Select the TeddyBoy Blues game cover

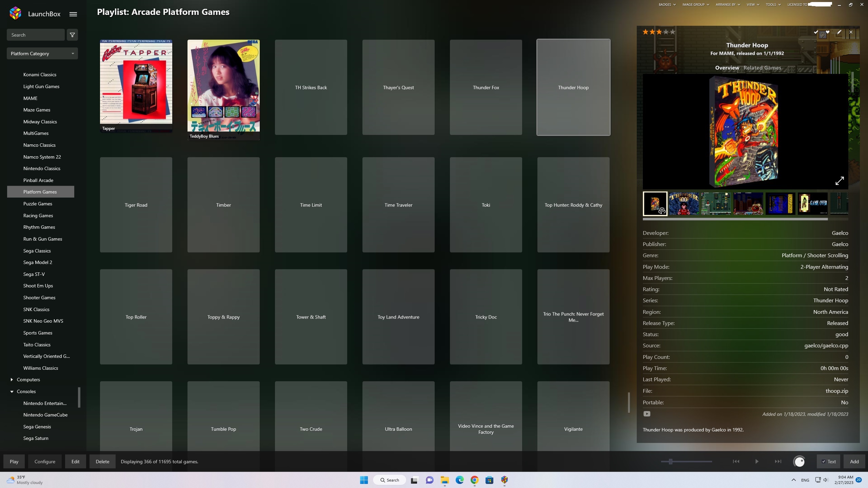click(x=223, y=90)
